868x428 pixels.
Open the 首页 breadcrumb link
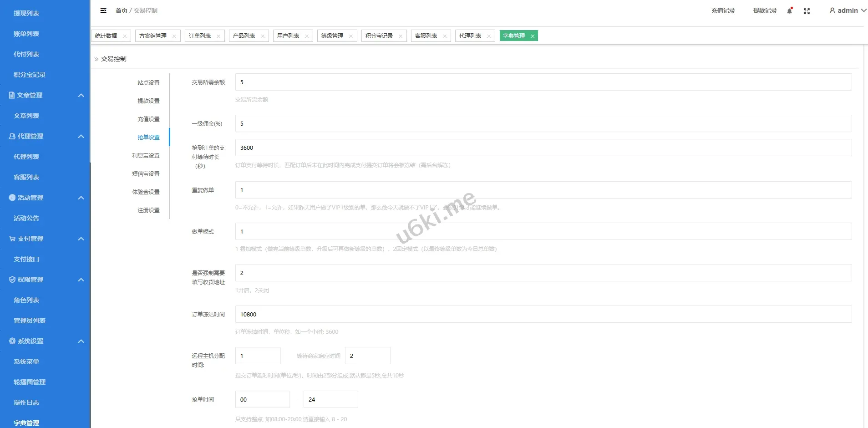tap(121, 10)
